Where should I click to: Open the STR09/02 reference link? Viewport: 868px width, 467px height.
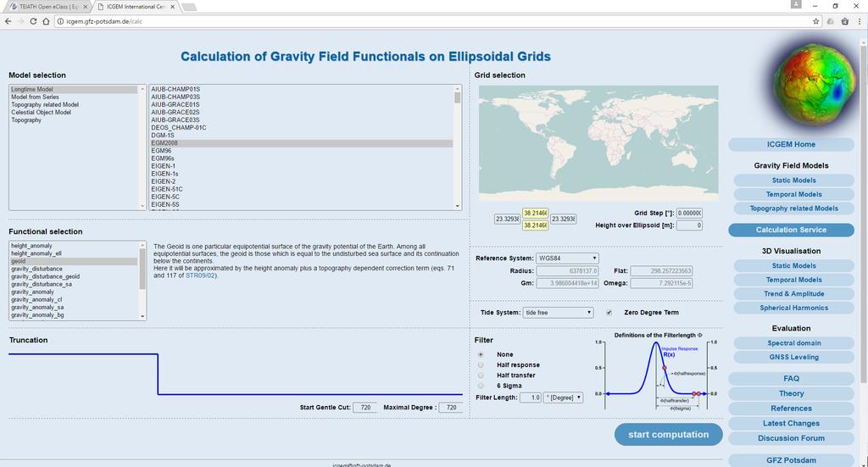(x=200, y=275)
